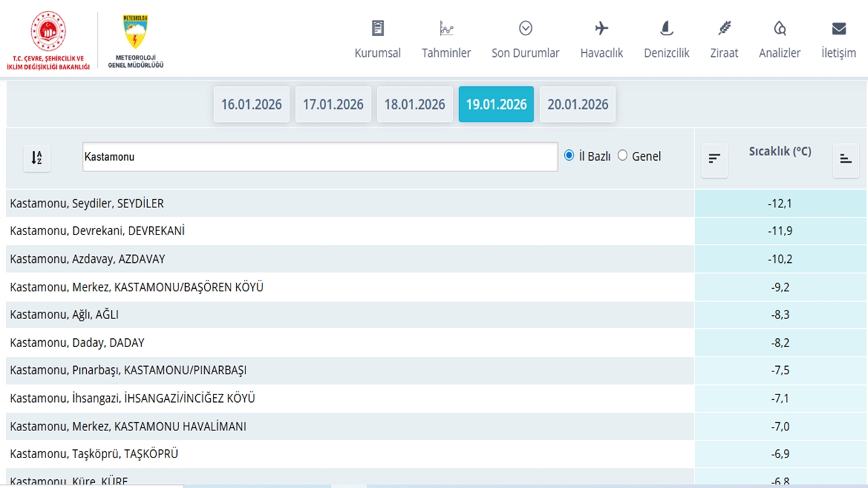Click the Kastamonu province search field
Screen dimensions: 868x488
(x=319, y=157)
